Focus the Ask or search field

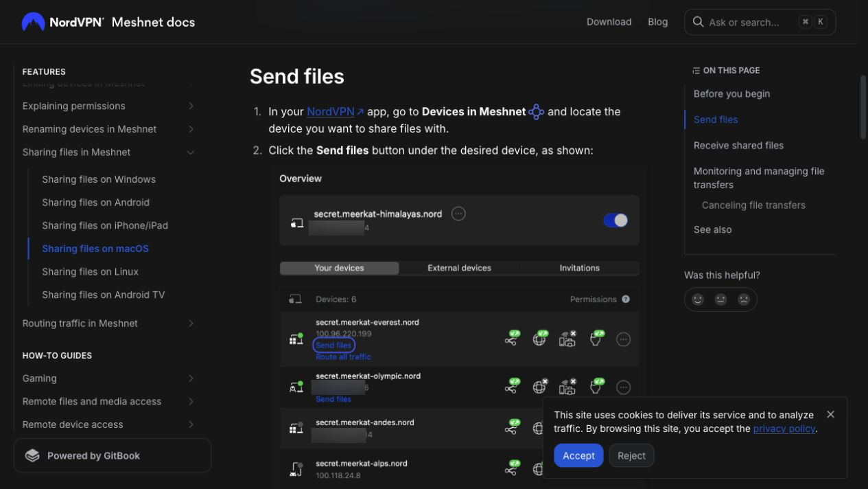760,22
